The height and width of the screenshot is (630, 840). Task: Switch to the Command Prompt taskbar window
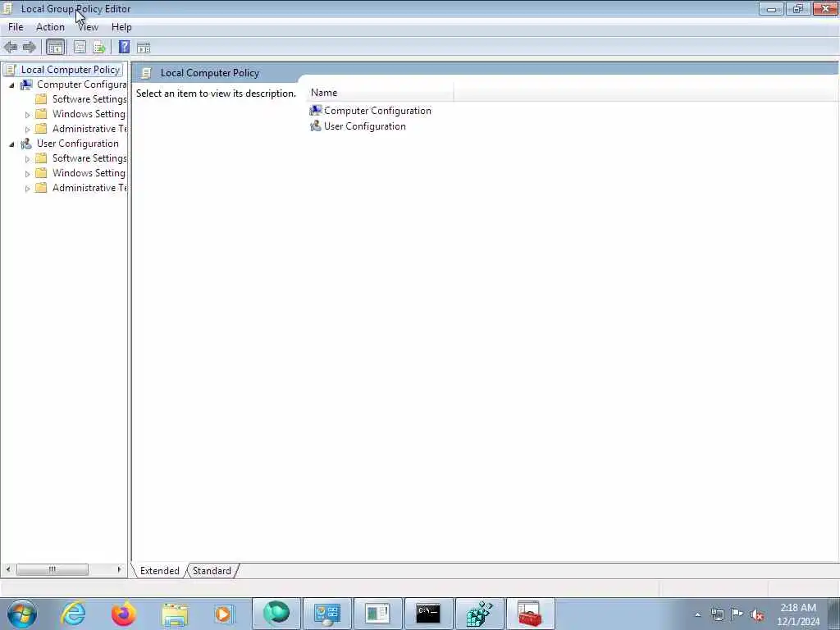428,614
